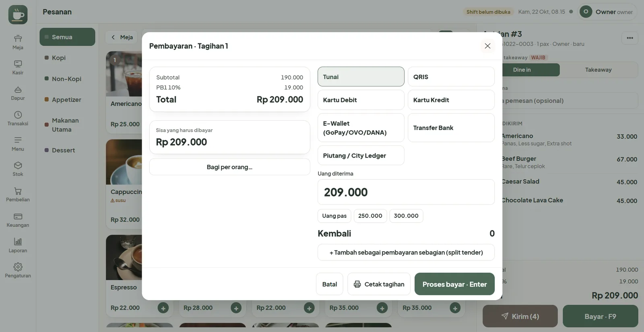Viewport: 644px width, 332px height.
Task: Switch order type to Takeaway
Action: (x=599, y=70)
